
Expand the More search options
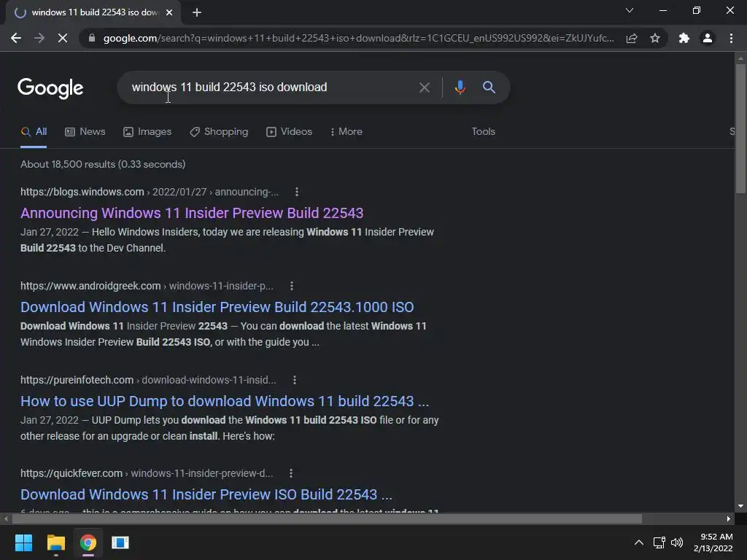click(347, 132)
